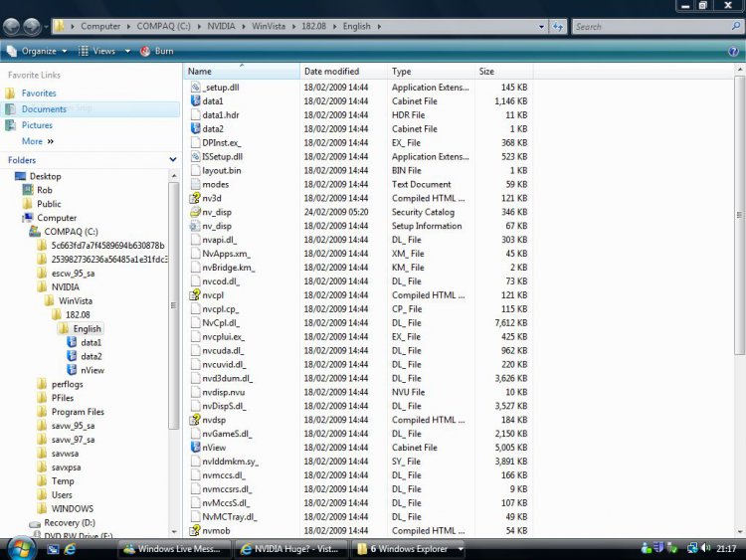Click WinVista in address breadcrumb
Image resolution: width=746 pixels, height=560 pixels.
click(269, 26)
